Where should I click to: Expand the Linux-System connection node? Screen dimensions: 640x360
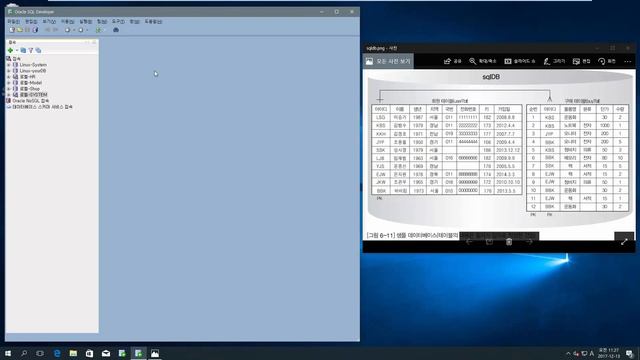[9, 65]
